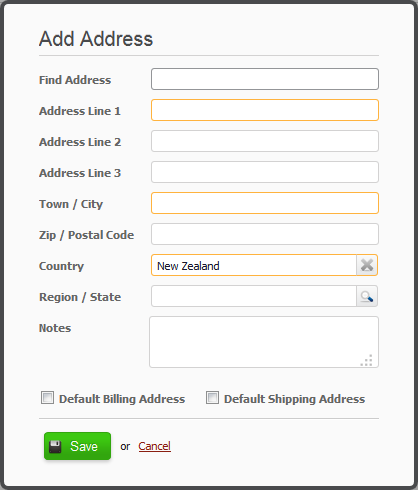Viewport: 418px width, 490px height.
Task: Clear the Country field with X icon
Action: [367, 265]
